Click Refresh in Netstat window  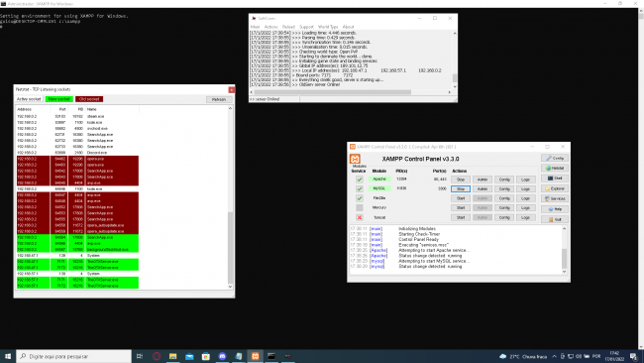[219, 99]
